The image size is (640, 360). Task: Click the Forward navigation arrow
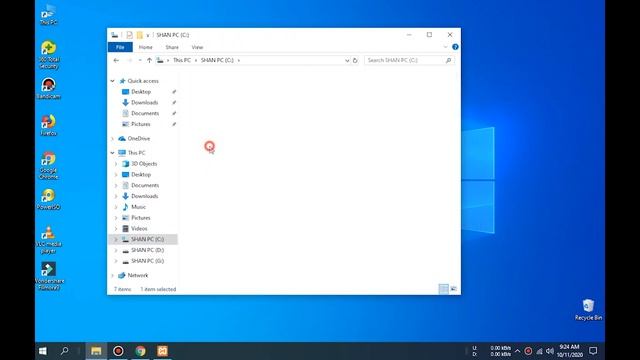tap(129, 60)
